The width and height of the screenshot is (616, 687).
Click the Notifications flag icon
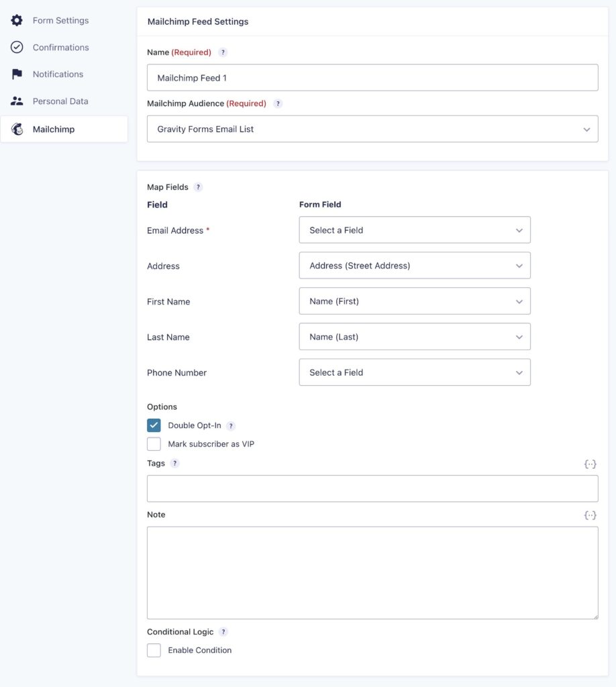click(x=17, y=74)
